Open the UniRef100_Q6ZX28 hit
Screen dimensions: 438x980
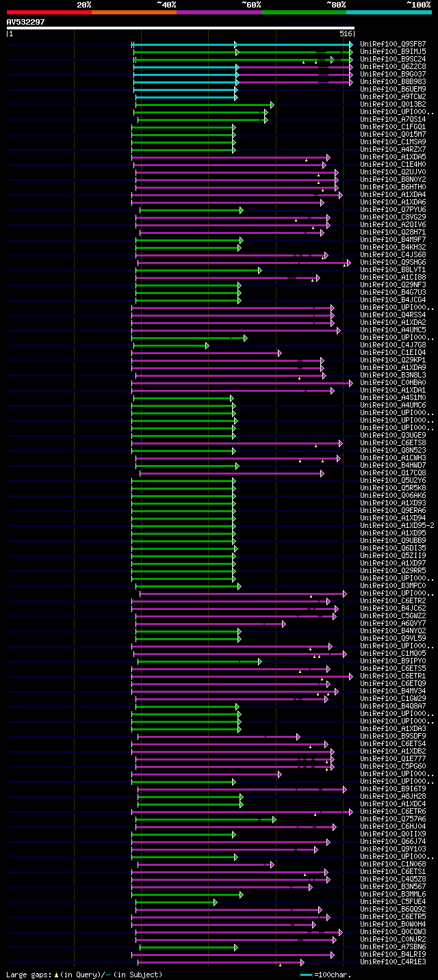(x=393, y=67)
